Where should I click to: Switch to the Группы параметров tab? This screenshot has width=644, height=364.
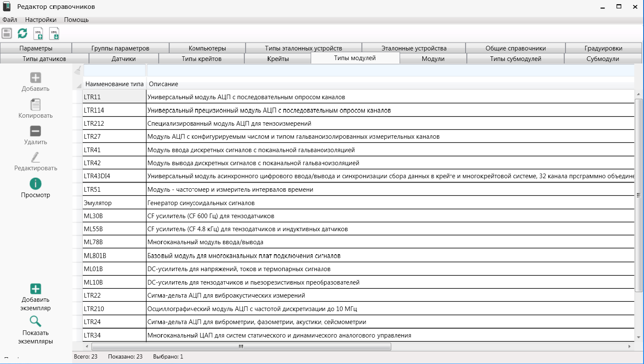[x=120, y=48]
